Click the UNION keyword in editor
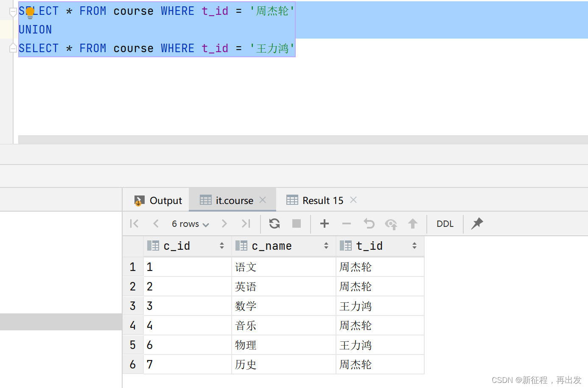588x388 pixels. pyautogui.click(x=35, y=30)
